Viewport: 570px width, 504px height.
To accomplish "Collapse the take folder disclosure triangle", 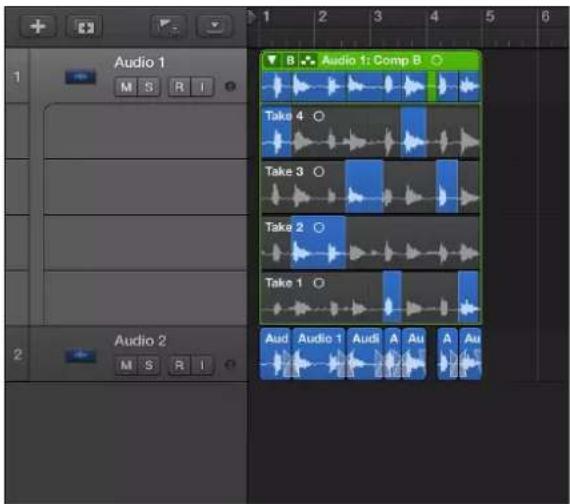I will 272,60.
